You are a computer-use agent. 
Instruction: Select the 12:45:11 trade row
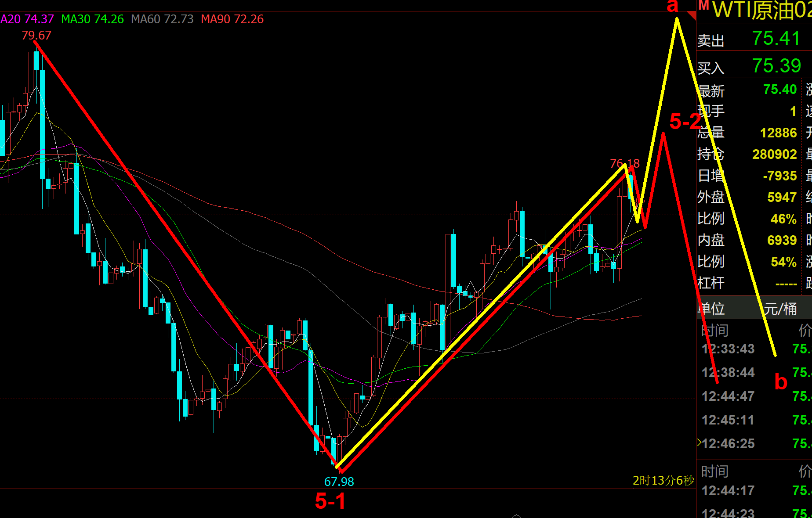[x=754, y=420]
